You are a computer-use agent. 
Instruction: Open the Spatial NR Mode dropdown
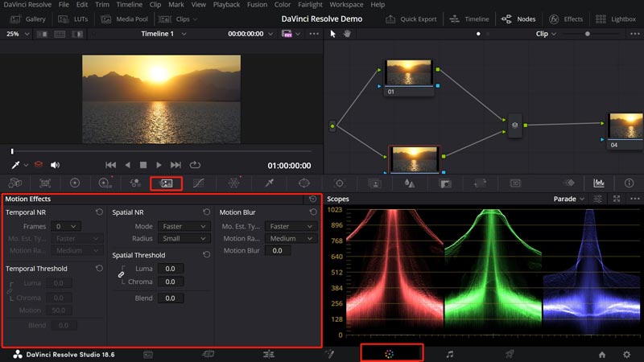[183, 227]
